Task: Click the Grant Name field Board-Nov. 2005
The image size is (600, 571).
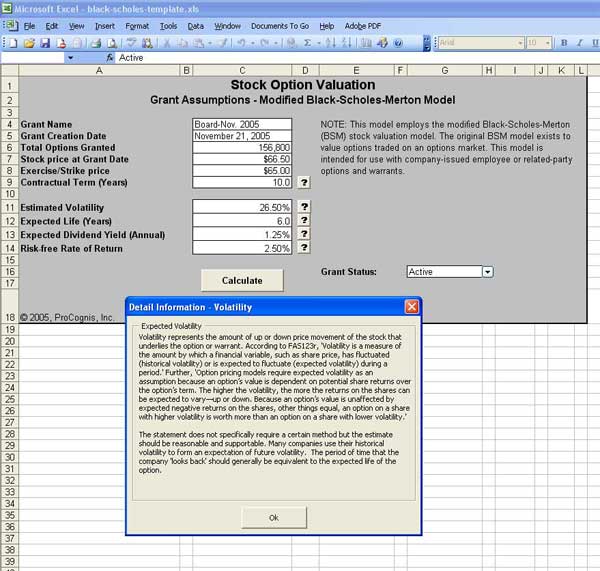Action: [x=242, y=124]
